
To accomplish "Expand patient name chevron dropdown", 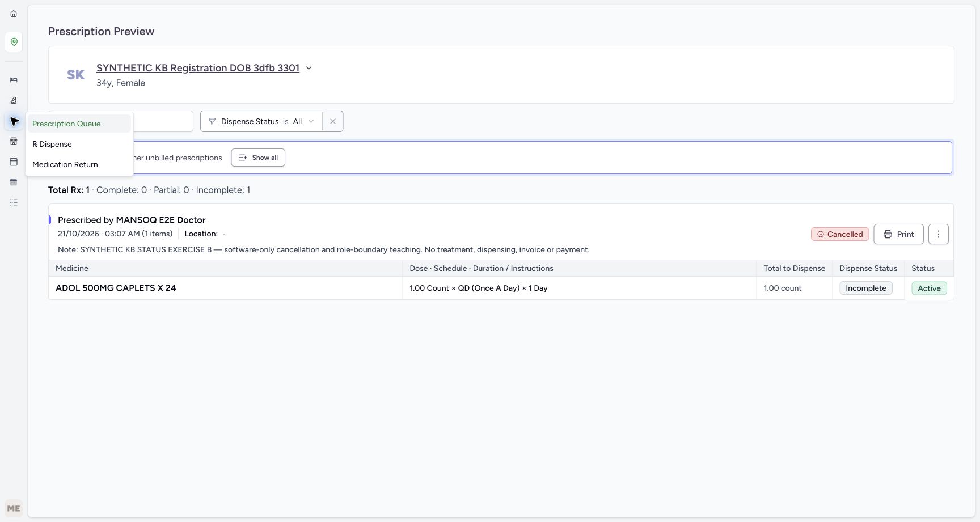I will coord(309,68).
